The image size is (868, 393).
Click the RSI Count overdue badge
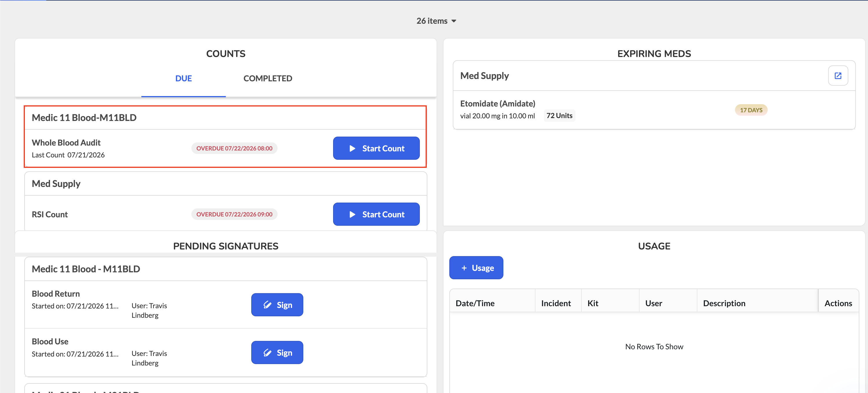tap(234, 214)
